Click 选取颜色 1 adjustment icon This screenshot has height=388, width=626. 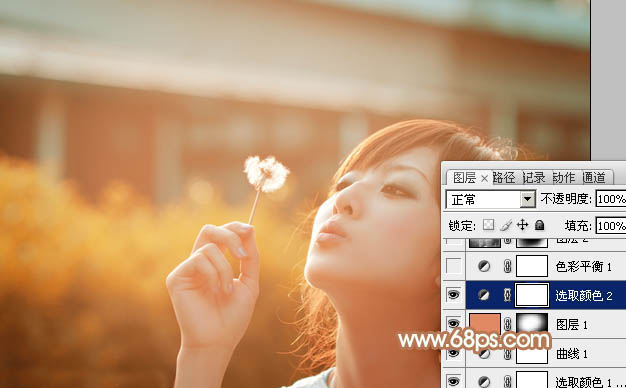pos(484,382)
